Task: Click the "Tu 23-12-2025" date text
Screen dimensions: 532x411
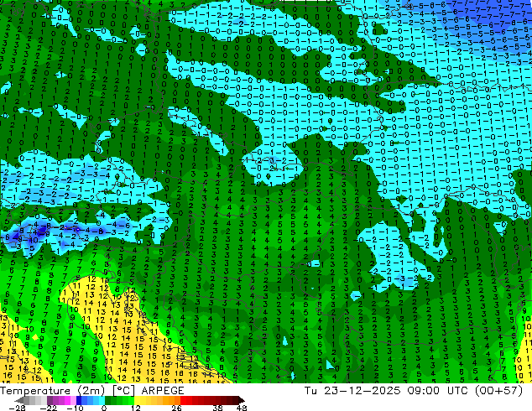Action: coord(353,391)
